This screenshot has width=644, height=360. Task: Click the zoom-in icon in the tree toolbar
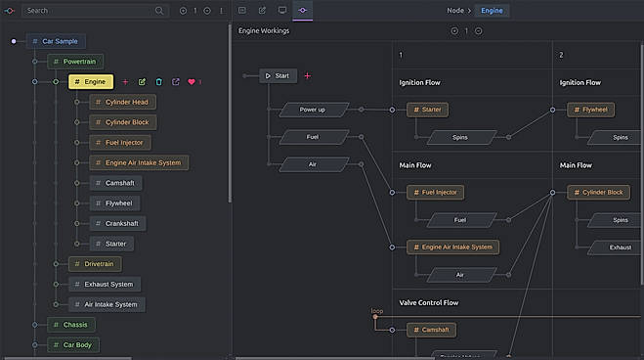click(x=183, y=11)
